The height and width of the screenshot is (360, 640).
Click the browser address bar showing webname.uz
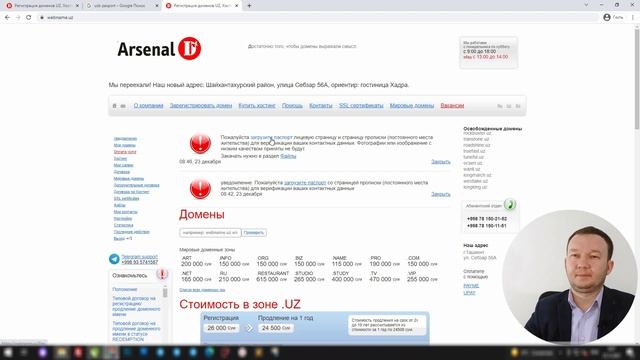click(x=318, y=18)
